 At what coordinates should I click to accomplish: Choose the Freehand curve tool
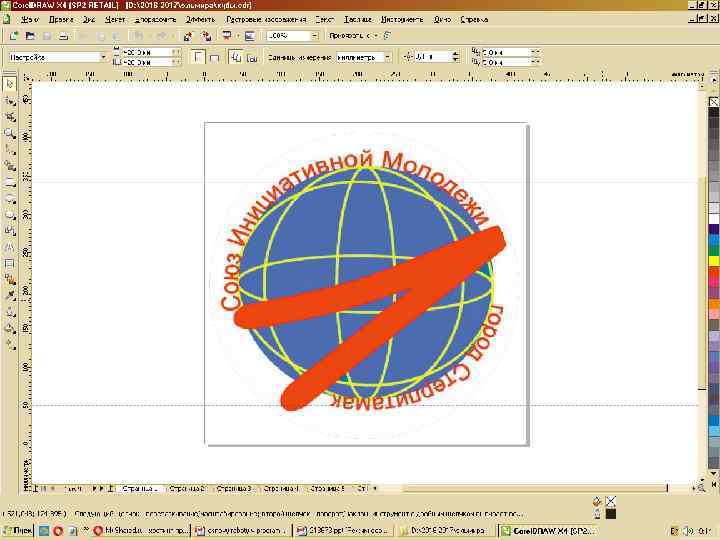[x=10, y=150]
